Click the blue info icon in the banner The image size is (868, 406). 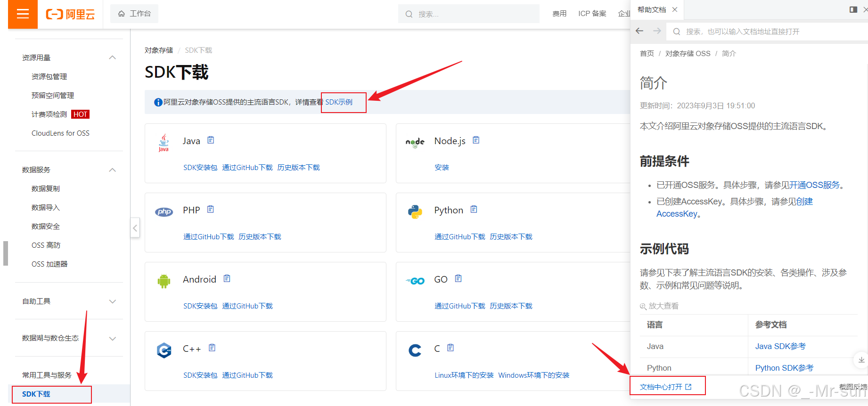point(158,102)
